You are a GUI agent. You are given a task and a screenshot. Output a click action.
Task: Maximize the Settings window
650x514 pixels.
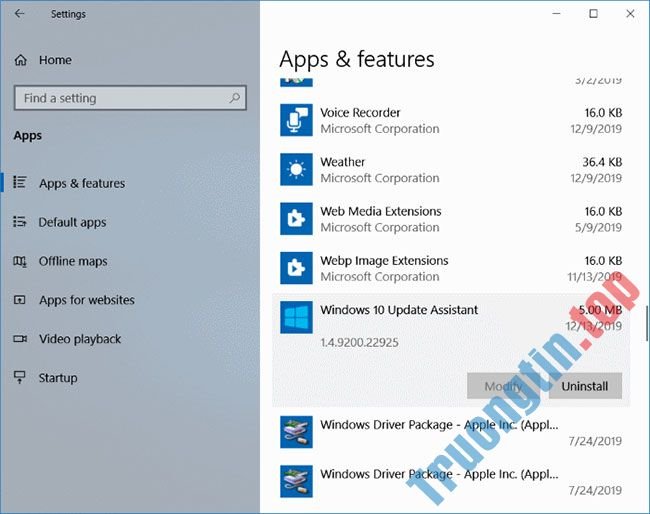pyautogui.click(x=593, y=14)
